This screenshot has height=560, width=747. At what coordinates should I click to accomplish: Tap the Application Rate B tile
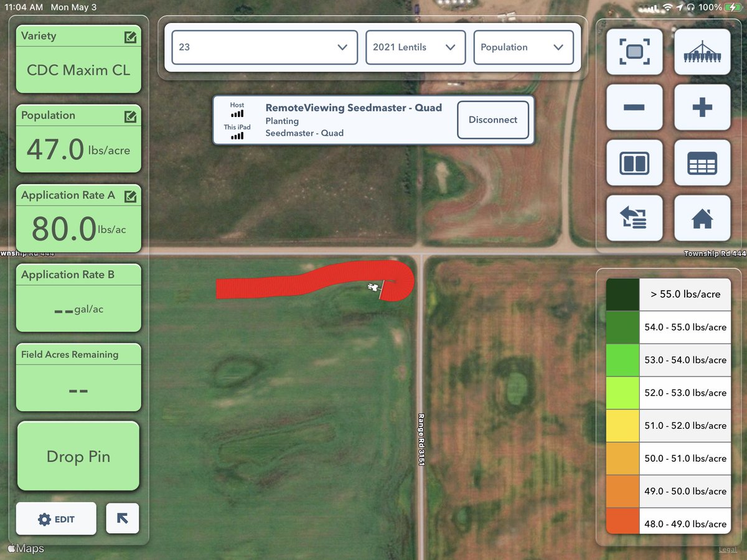click(78, 298)
